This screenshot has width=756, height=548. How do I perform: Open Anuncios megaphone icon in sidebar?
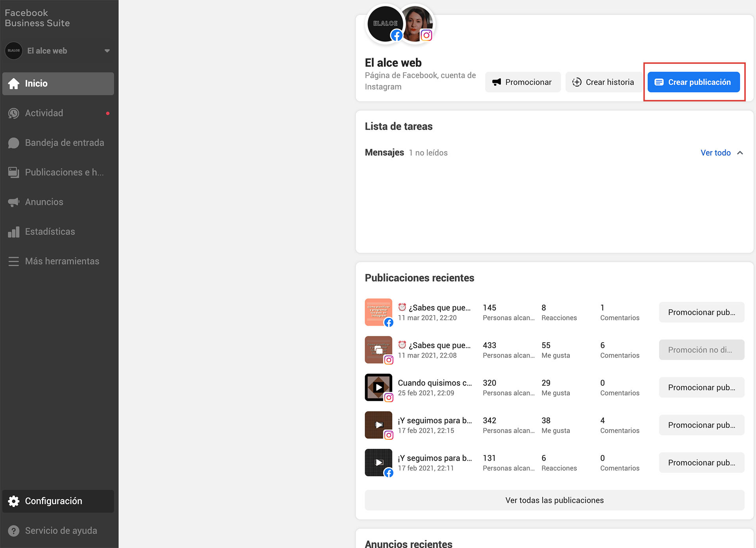14,202
